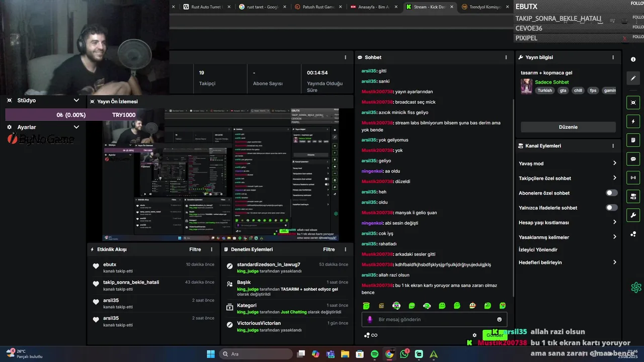644x362 pixels.
Task: Toggle the wrench settings panel icon in the sidebar
Action: (633, 215)
